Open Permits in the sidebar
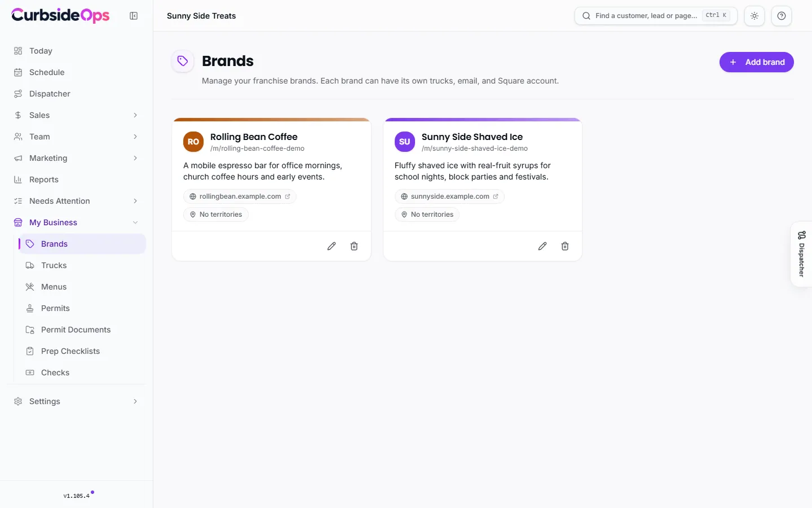812x508 pixels. [82, 308]
